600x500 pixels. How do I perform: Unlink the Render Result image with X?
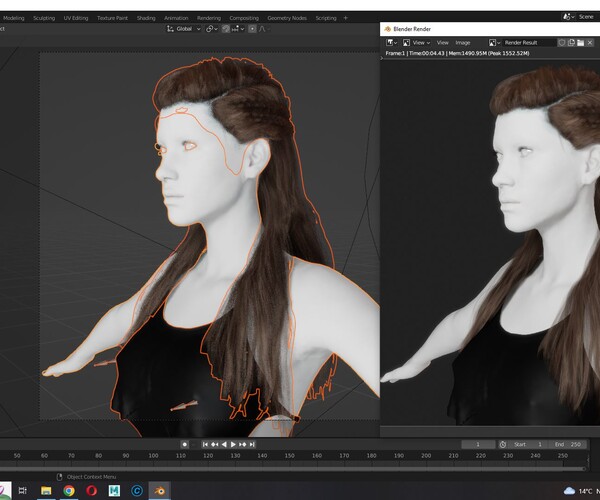pos(590,42)
